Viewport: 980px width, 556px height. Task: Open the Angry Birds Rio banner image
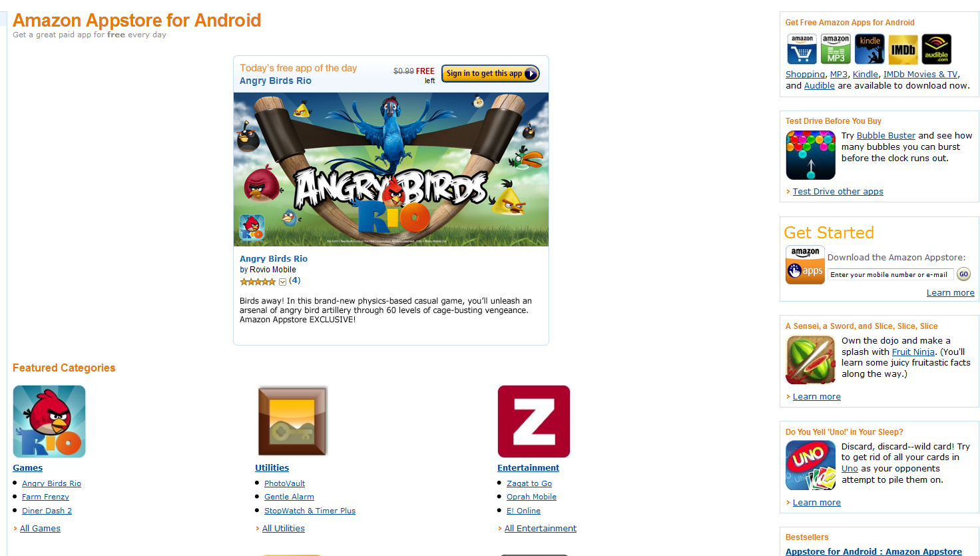point(391,169)
